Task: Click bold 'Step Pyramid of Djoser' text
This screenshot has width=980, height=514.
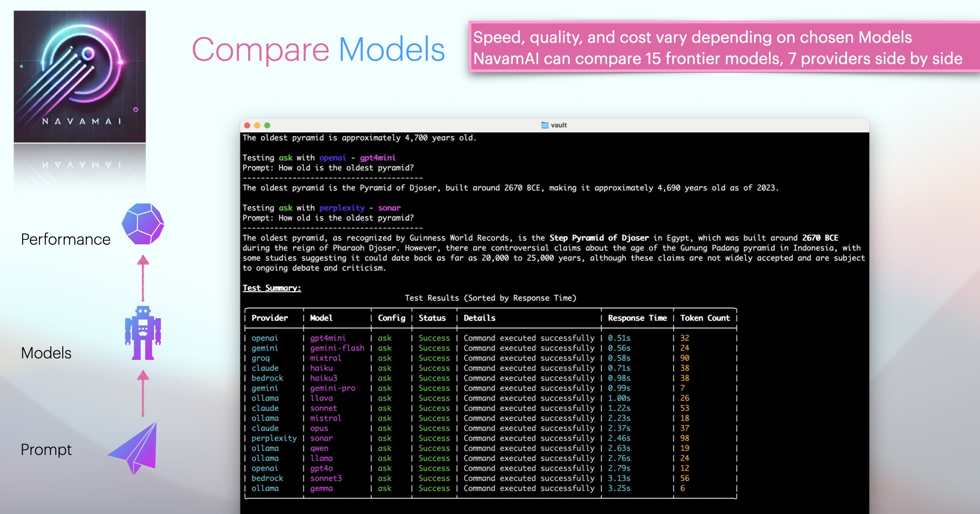Action: pos(599,238)
